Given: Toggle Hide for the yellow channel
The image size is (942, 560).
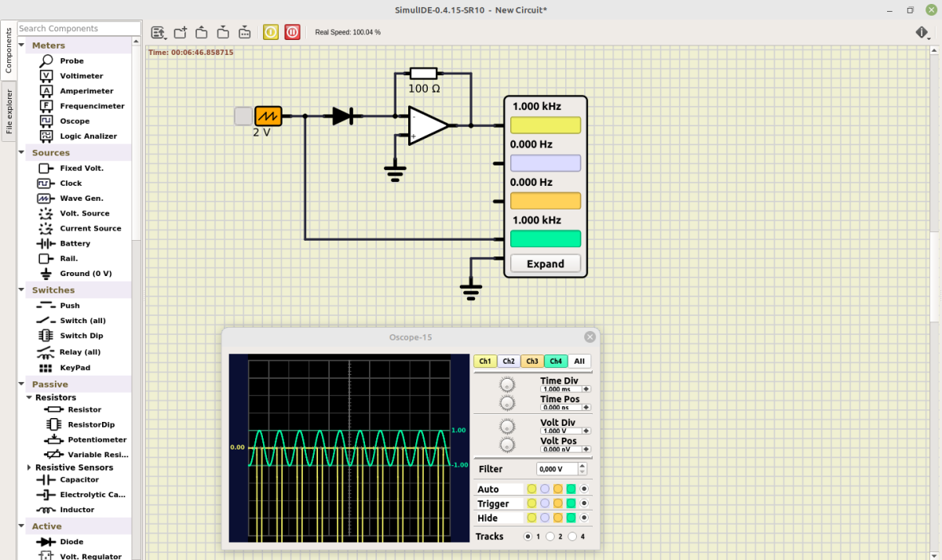Looking at the screenshot, I should coord(531,518).
